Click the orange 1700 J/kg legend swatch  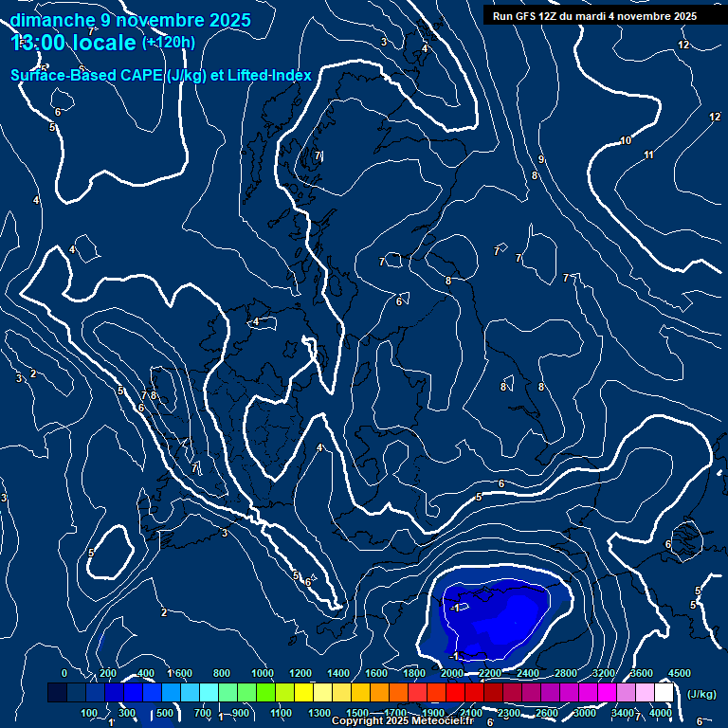pos(398,694)
